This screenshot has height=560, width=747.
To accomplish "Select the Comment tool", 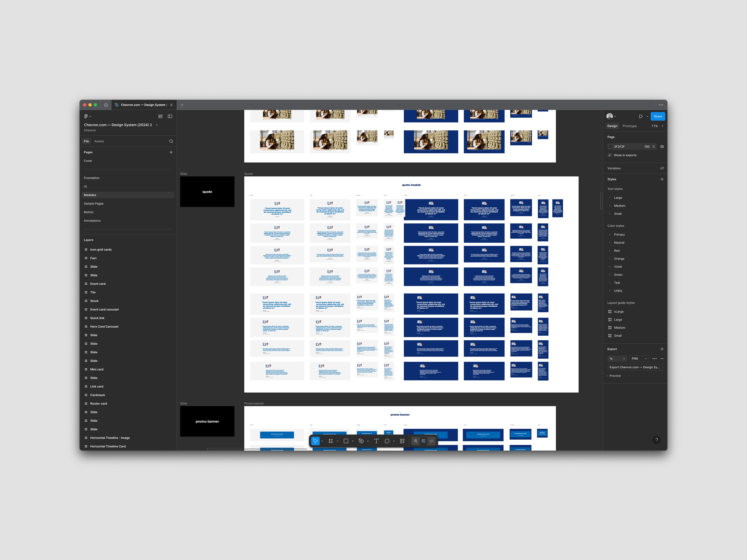I will 387,441.
